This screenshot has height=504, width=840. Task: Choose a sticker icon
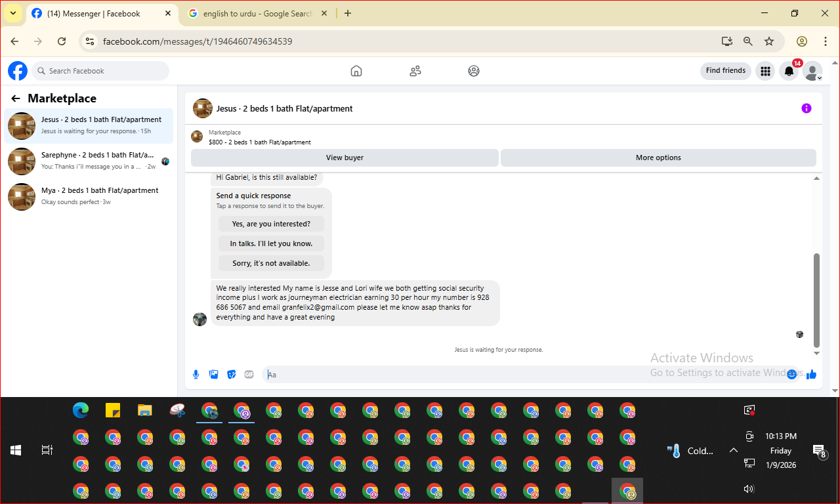click(231, 374)
